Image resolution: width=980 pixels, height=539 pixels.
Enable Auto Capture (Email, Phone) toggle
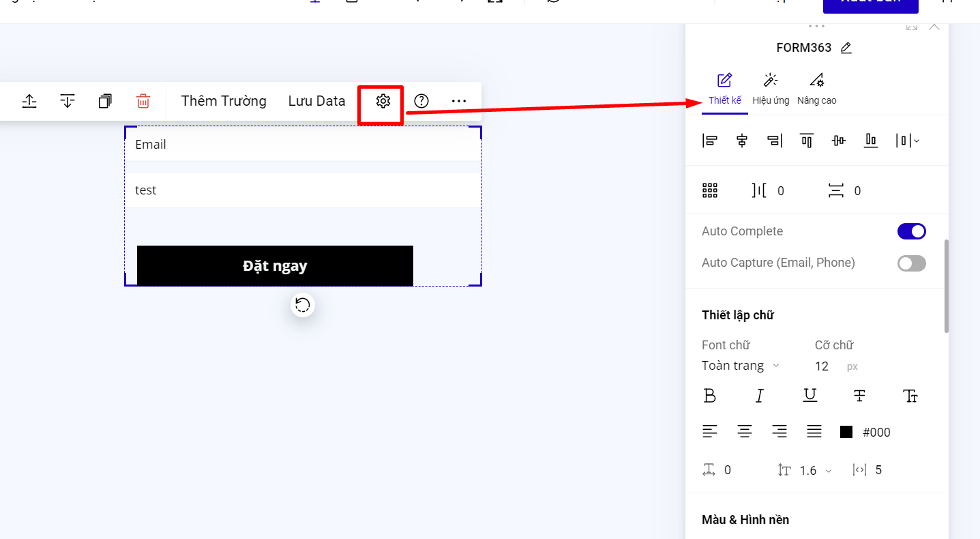pyautogui.click(x=911, y=263)
